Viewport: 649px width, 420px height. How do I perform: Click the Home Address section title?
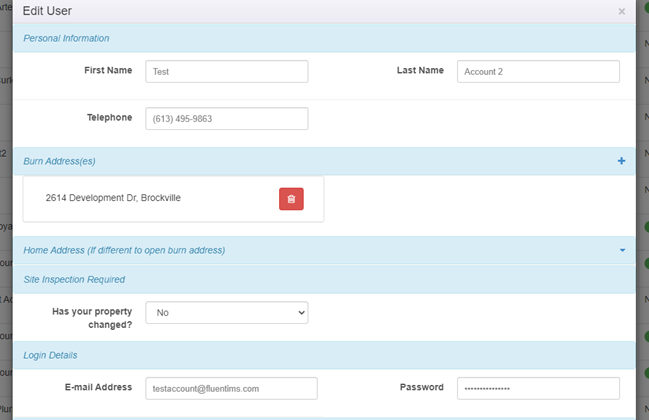coord(124,250)
